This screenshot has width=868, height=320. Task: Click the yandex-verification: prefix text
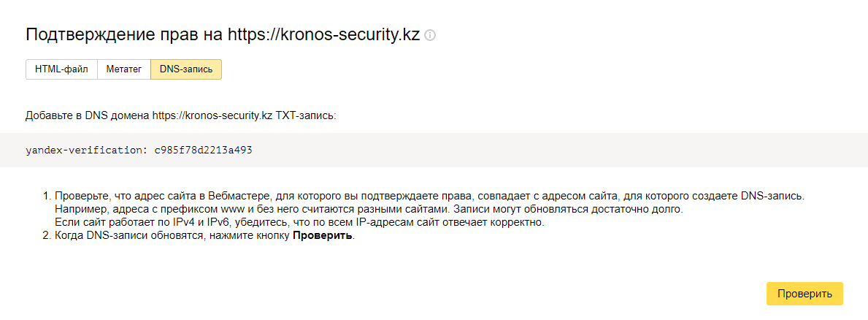(x=88, y=150)
